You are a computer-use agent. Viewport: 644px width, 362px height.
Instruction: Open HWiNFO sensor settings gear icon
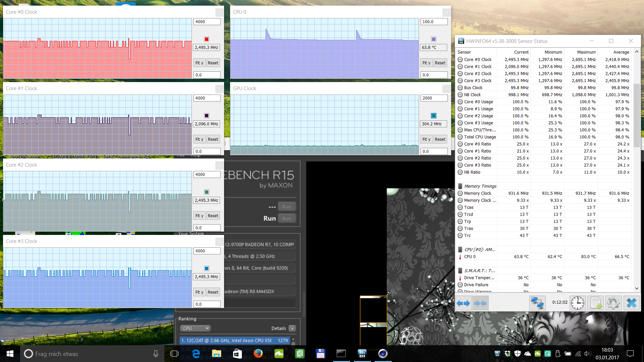(x=613, y=303)
